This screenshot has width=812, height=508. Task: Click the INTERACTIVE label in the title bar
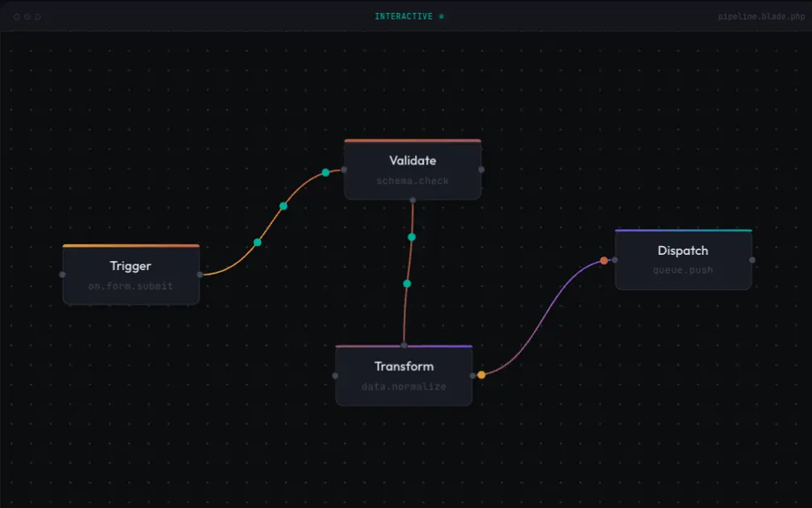pos(405,15)
